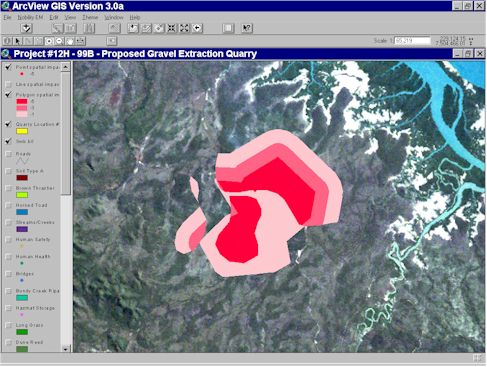Click the inward-arrows Zoom In center icon
Screen dimensions: 487x367
[x=171, y=28]
